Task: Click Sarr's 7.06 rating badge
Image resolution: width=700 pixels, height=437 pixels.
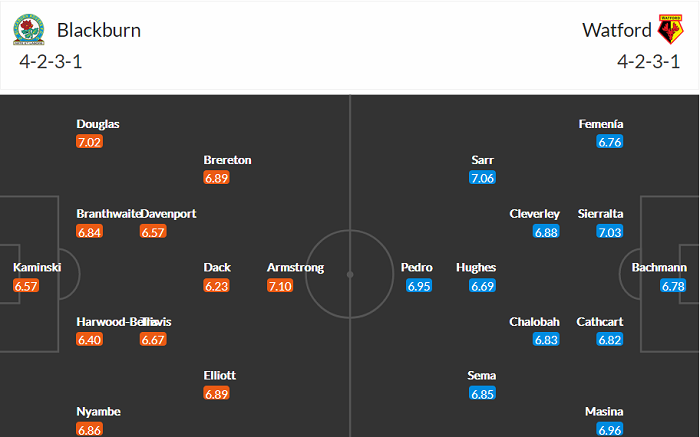Action: point(482,178)
